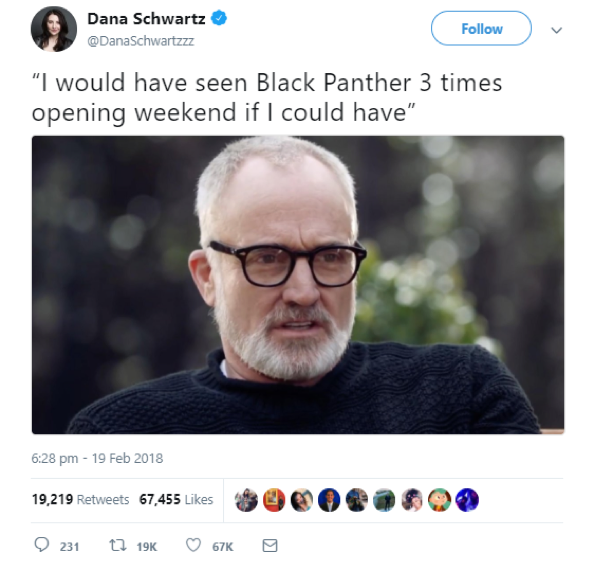Image resolution: width=593 pixels, height=568 pixels.
Task: Open the attached photo of man
Action: coord(298,285)
